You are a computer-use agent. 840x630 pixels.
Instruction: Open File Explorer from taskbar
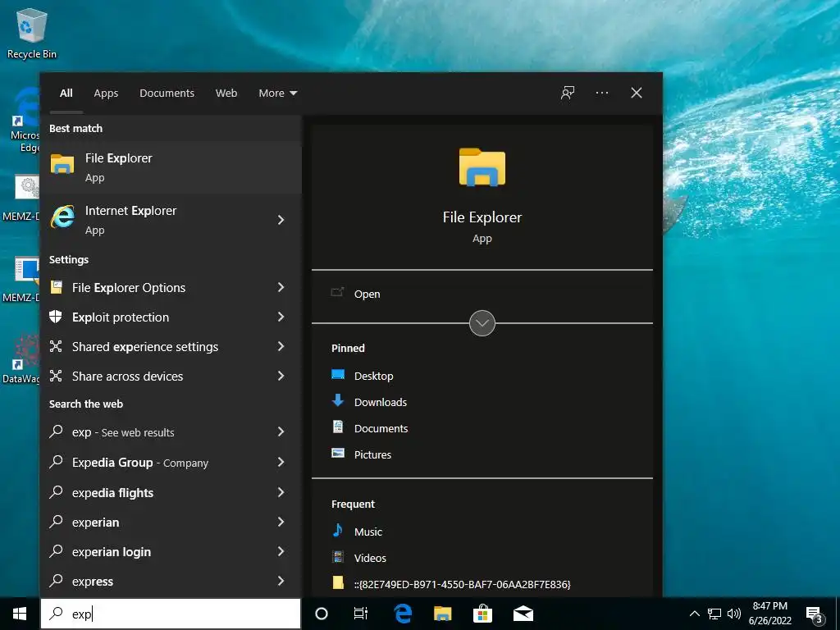[x=442, y=614]
